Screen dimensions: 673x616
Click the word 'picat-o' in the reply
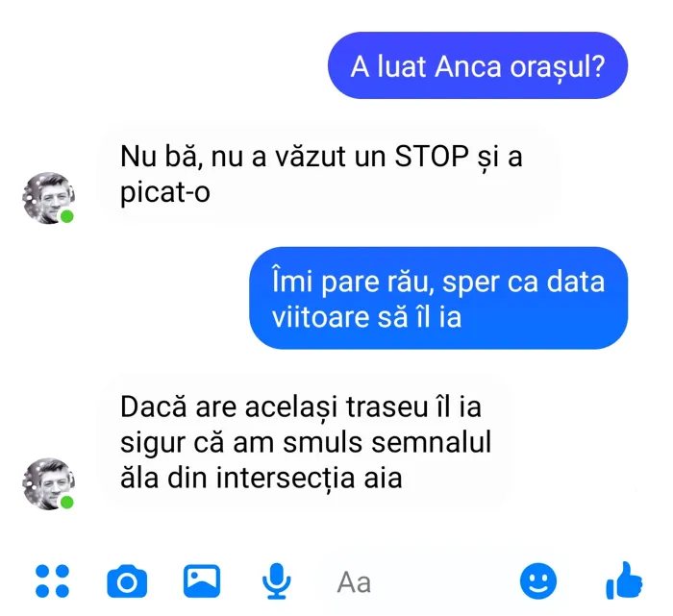pyautogui.click(x=164, y=192)
